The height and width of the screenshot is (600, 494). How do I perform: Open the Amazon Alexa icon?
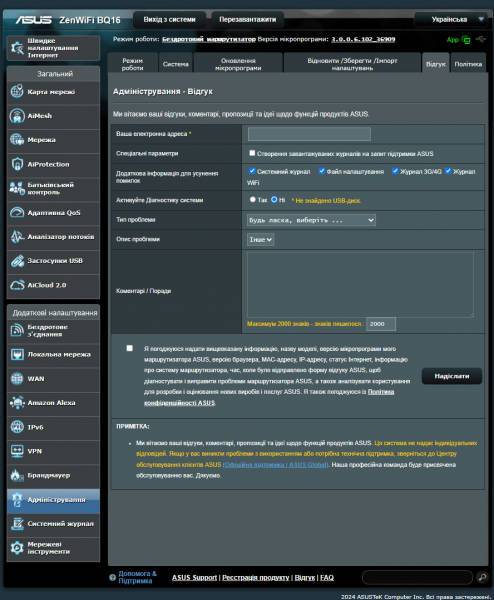(17, 403)
